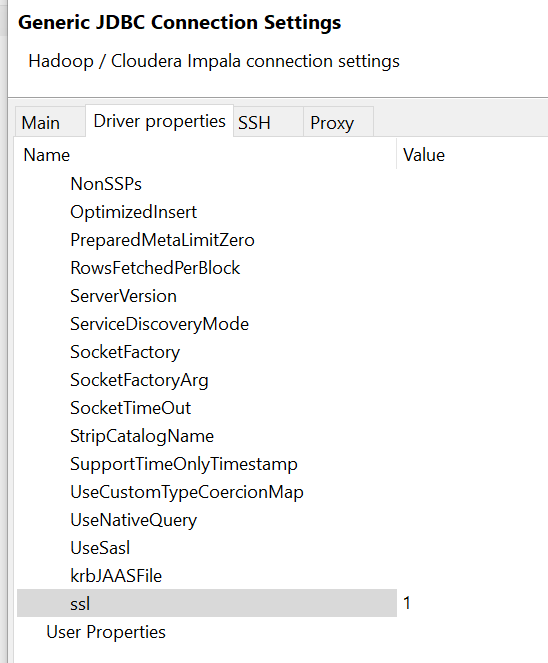Screen dimensions: 548x663
Task: Select the StripCatalogName property
Action: coord(142,436)
